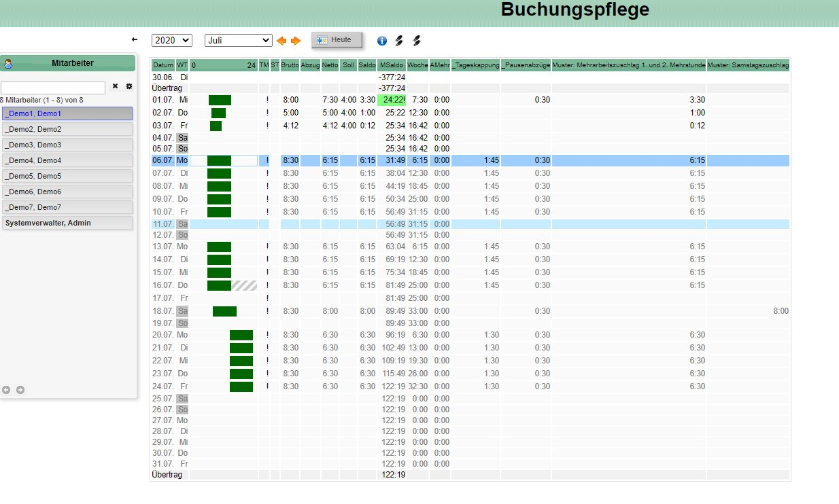Select employee _Demo4, Demo4
The width and height of the screenshot is (839, 504).
[x=67, y=160]
